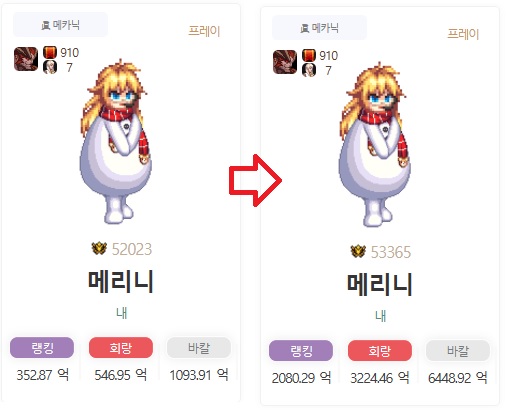Click the dark monster icon on right card
The image size is (508, 410).
pyautogui.click(x=285, y=62)
